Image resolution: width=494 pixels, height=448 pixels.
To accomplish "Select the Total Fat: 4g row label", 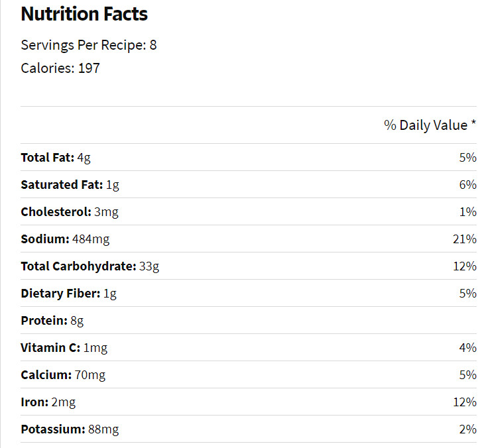I will [56, 158].
